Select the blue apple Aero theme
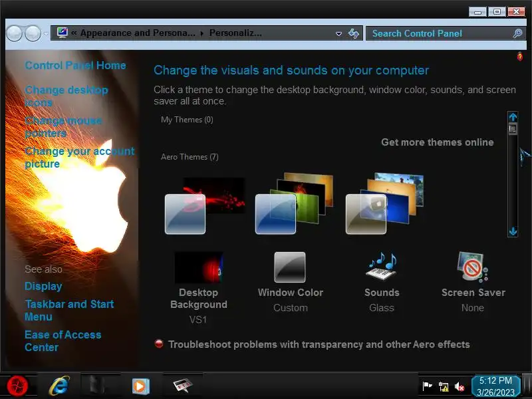Image resolution: width=532 pixels, height=399 pixels. click(384, 203)
